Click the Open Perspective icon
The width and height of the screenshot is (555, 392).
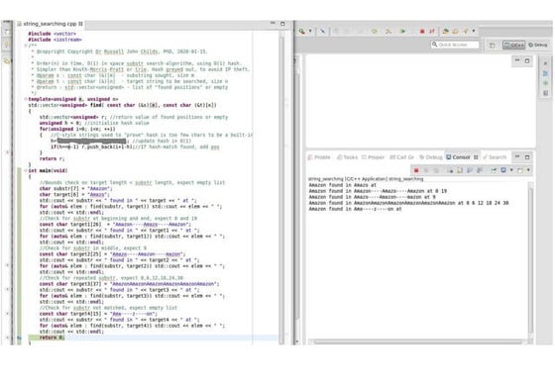492,45
